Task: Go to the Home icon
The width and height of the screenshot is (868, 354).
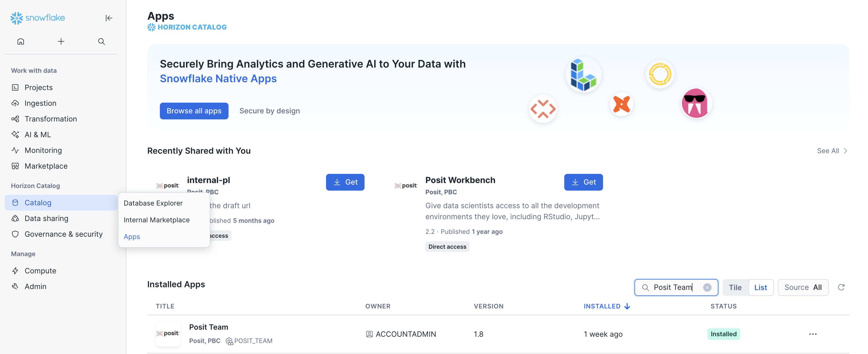Action: [x=20, y=41]
